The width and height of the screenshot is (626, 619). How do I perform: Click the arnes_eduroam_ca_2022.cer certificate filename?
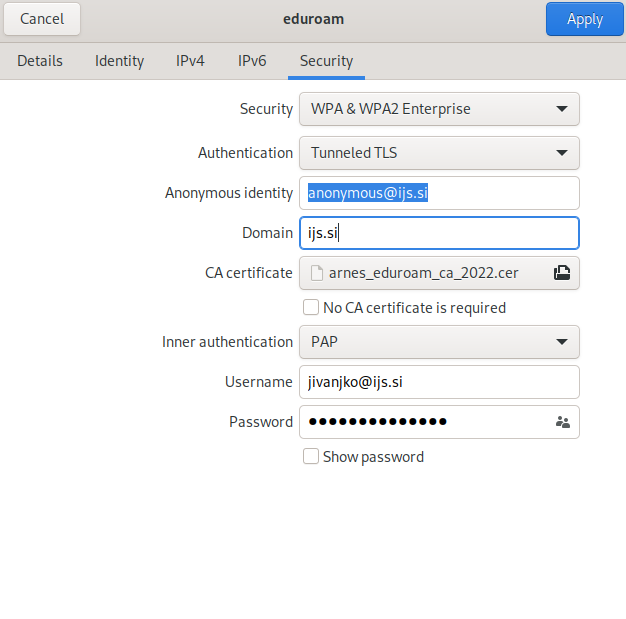pos(423,273)
